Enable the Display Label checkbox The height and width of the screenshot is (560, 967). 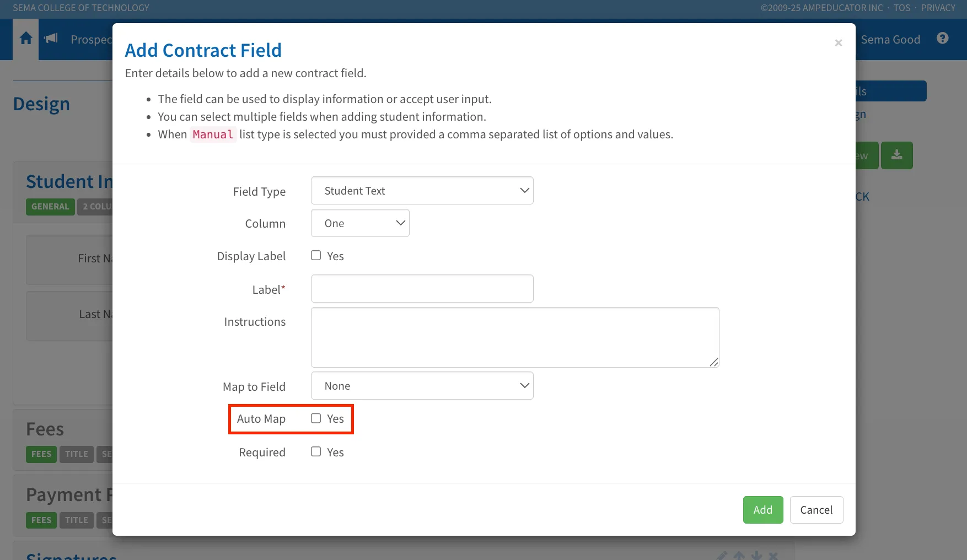pos(316,255)
